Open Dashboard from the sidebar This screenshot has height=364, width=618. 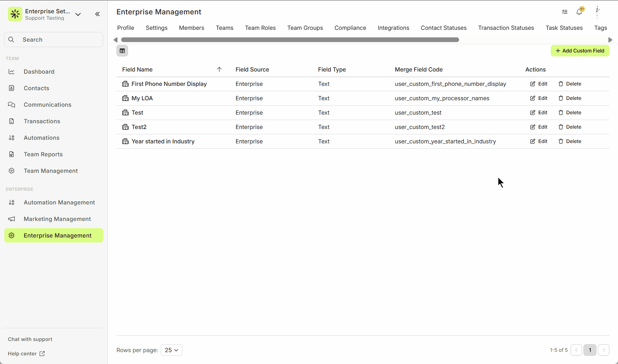[39, 72]
